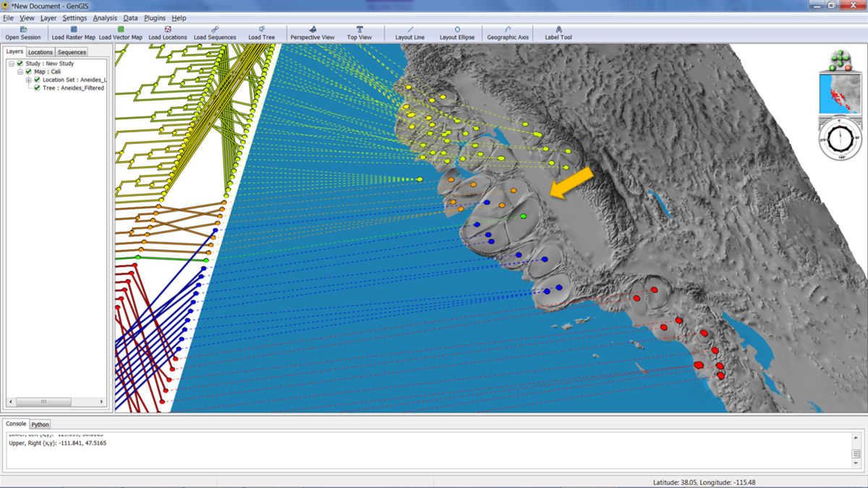Screen dimensions: 868x488
Task: Open the Settings menu
Action: pyautogui.click(x=75, y=18)
